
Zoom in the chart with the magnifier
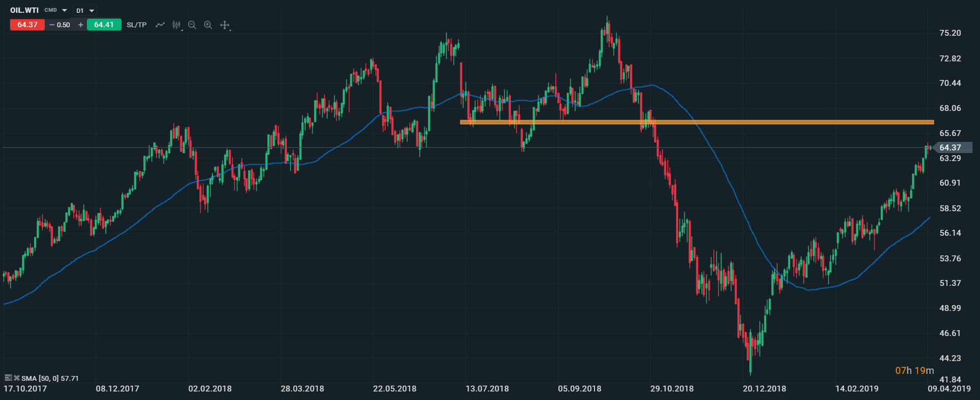(x=208, y=25)
